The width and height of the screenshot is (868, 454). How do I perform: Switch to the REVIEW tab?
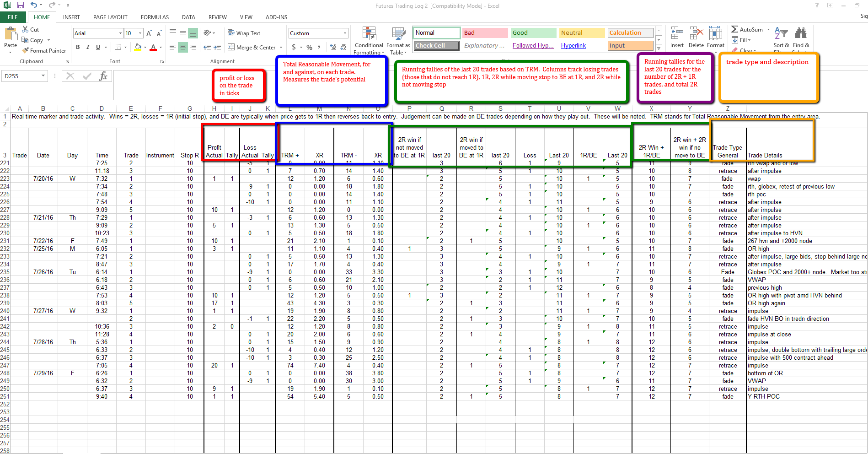click(x=218, y=17)
